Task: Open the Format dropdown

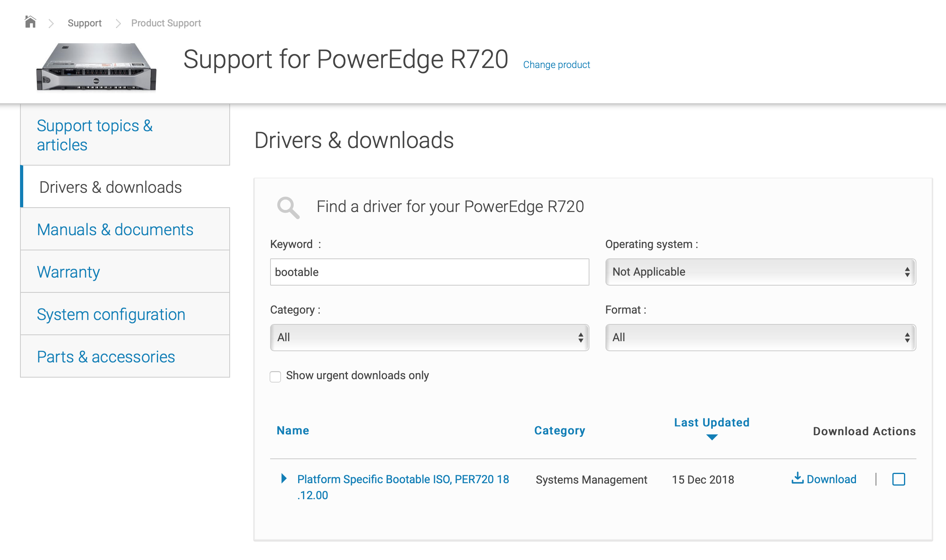Action: coord(760,338)
